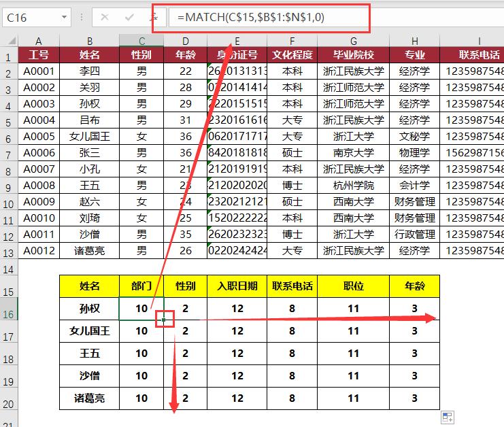Select column B header
Viewport: 504px width, 427px height.
(89, 41)
